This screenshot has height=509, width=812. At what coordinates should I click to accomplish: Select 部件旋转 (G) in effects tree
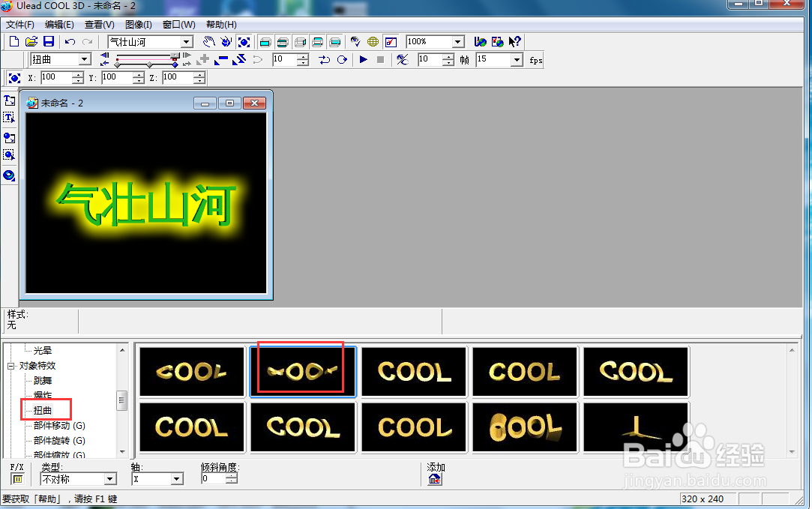(59, 441)
